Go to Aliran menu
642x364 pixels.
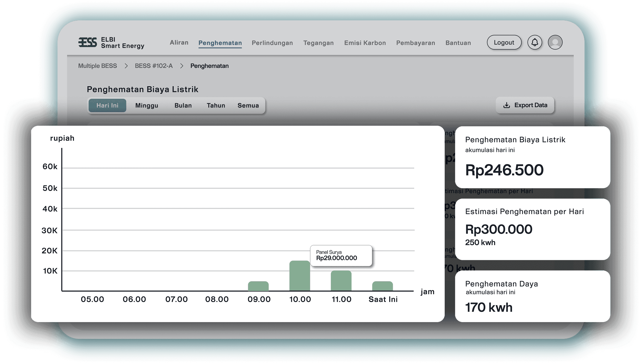point(179,43)
